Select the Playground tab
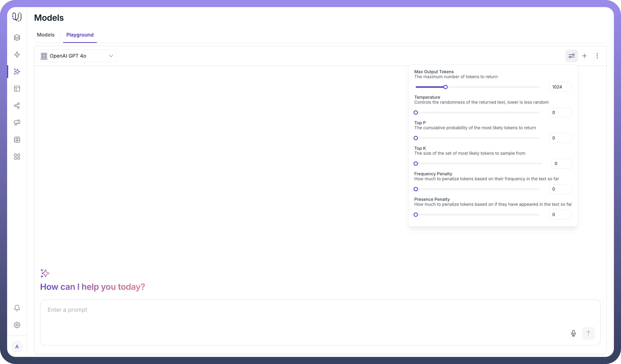621x364 pixels. [80, 35]
